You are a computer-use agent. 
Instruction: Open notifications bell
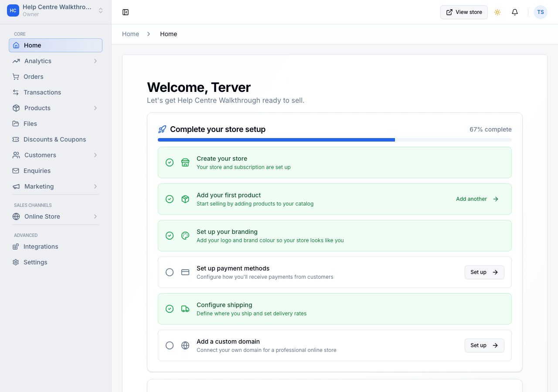[x=515, y=12]
